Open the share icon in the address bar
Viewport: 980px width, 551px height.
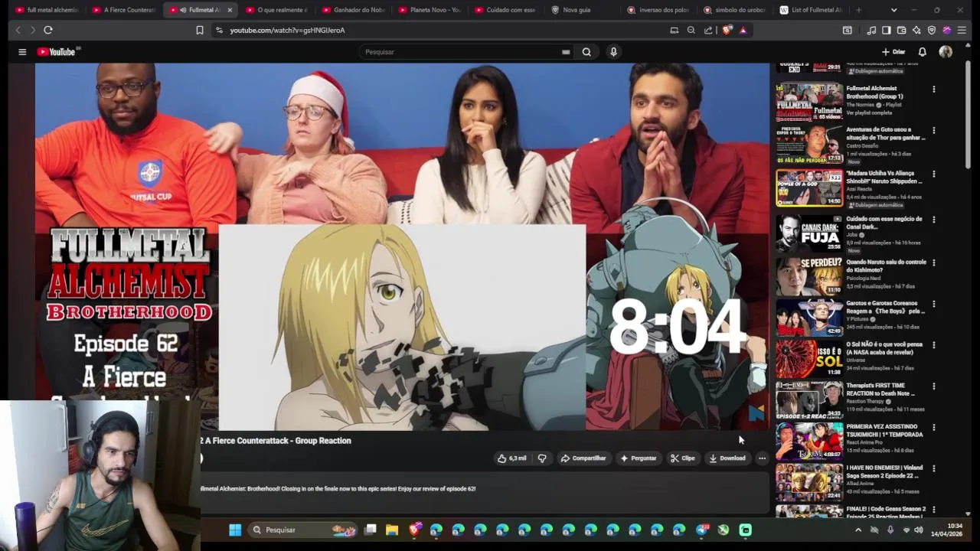click(708, 30)
